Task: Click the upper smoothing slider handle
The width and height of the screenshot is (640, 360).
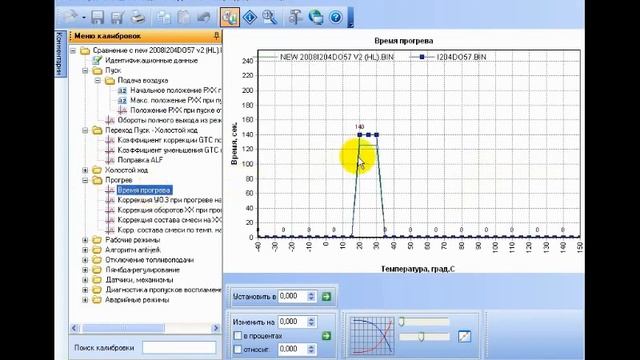Action: pos(402,322)
